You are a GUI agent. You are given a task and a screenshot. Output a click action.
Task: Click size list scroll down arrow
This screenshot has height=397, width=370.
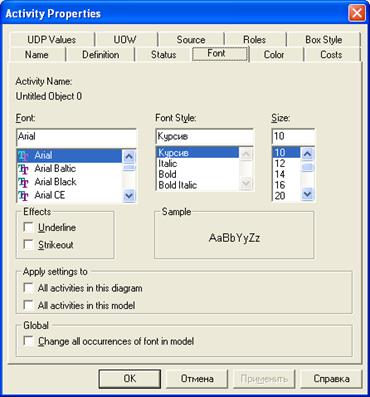pyautogui.click(x=307, y=194)
